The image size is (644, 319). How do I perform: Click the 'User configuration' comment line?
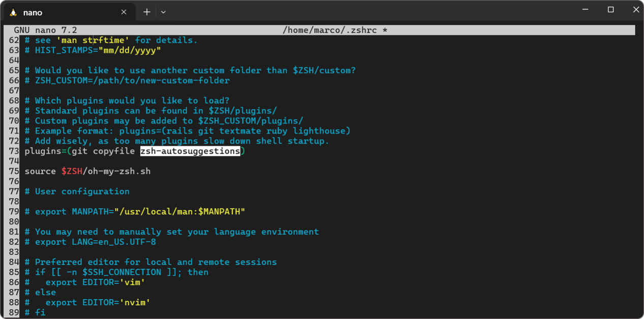(82, 191)
